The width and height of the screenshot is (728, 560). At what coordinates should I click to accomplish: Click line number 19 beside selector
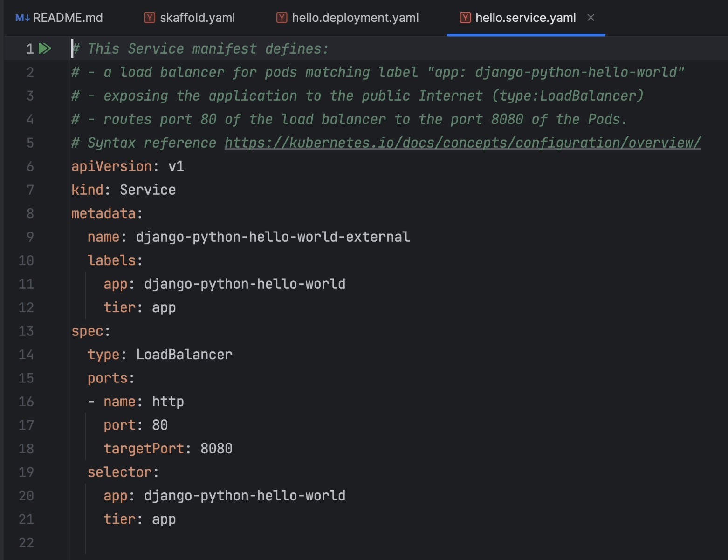click(26, 472)
